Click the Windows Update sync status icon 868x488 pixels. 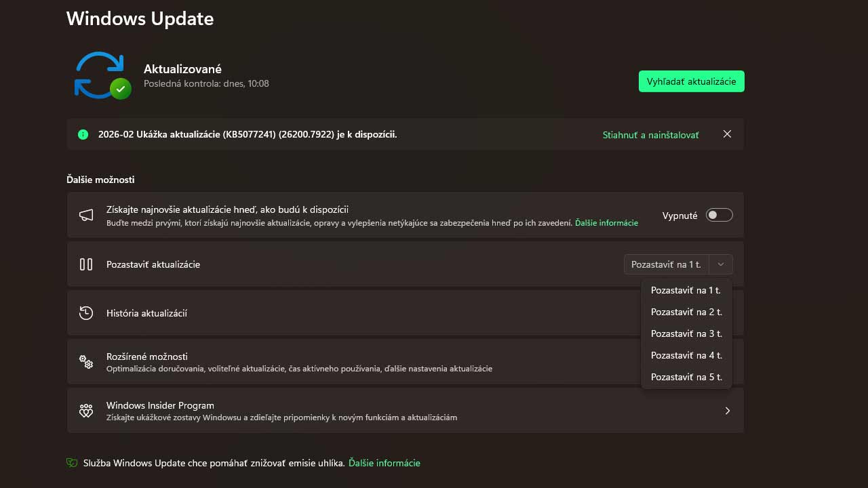pos(102,75)
